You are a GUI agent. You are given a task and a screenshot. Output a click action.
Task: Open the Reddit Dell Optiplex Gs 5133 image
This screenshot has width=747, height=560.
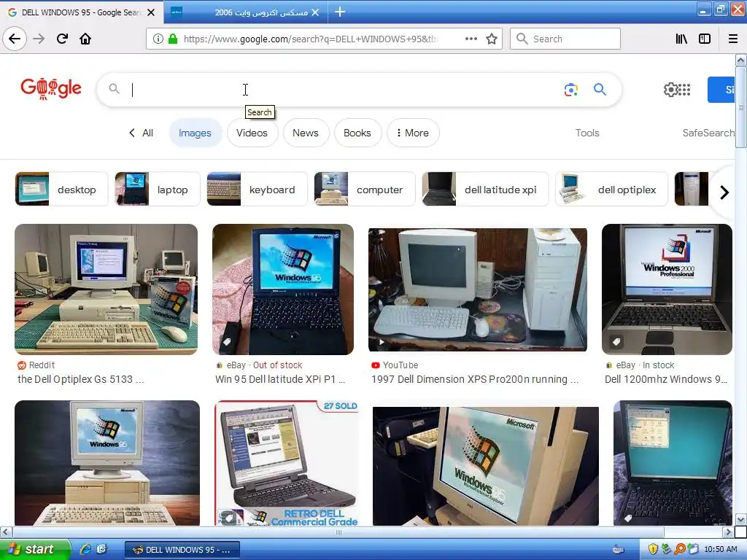point(107,289)
